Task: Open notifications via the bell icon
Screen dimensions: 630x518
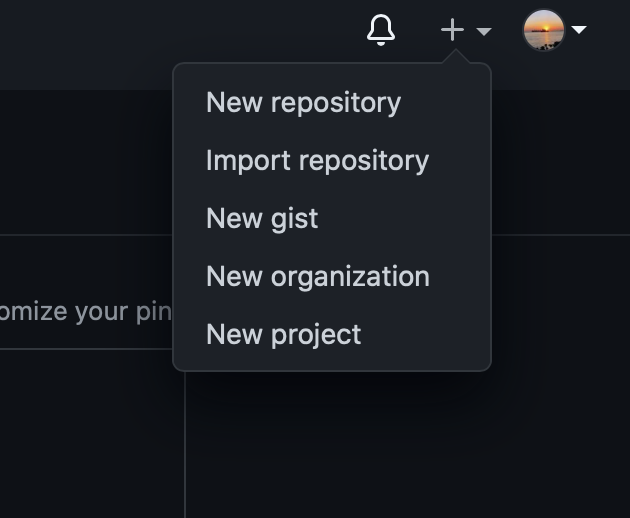Action: coord(380,30)
